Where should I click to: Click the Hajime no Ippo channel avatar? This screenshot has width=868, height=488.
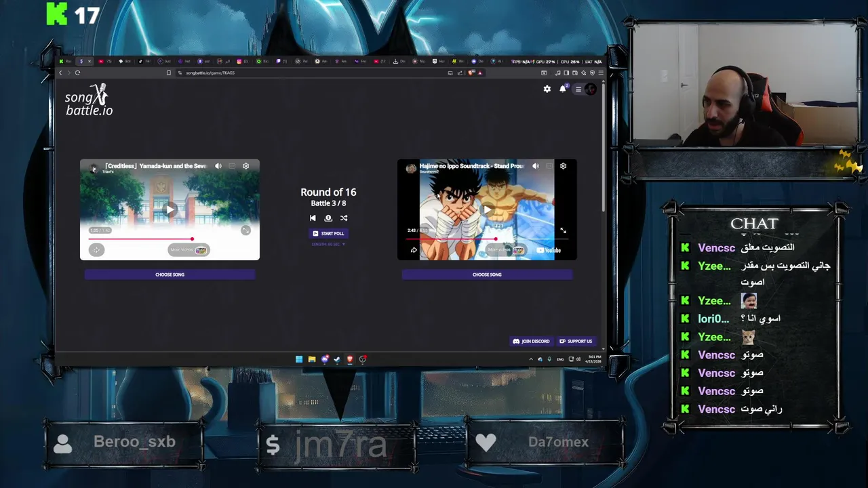(411, 169)
